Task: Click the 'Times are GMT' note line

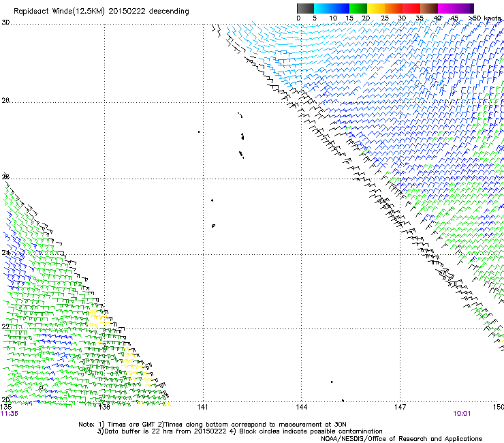Action: (212, 425)
